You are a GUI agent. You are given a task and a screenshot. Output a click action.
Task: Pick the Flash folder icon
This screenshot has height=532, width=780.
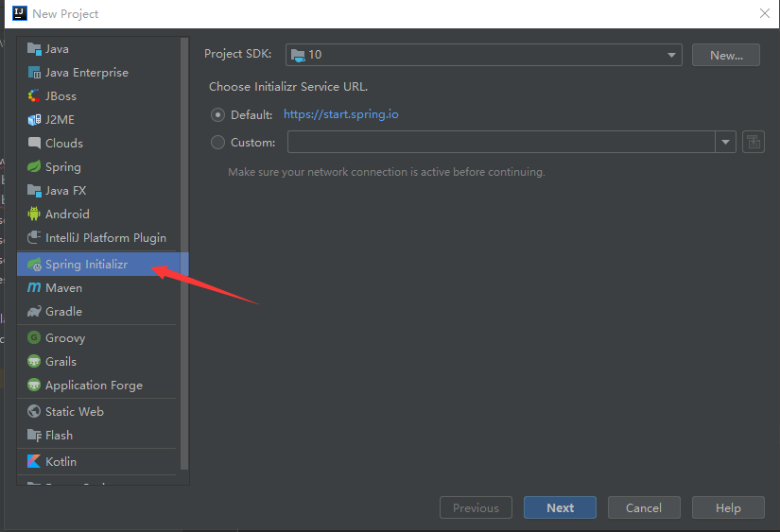(x=34, y=435)
